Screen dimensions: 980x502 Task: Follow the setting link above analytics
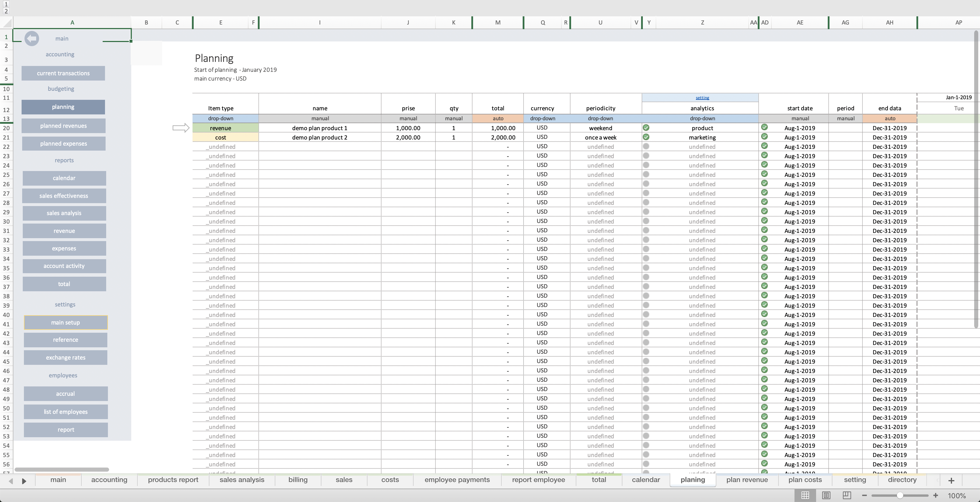702,98
